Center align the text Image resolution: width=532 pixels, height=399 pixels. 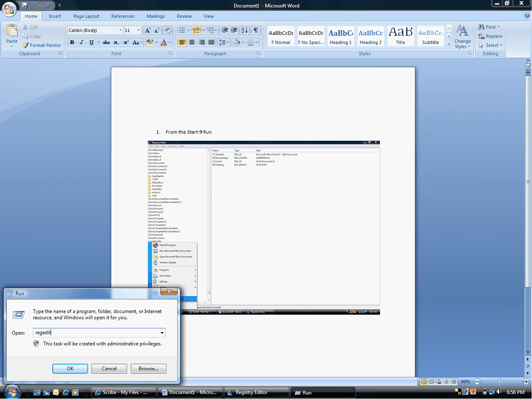pyautogui.click(x=192, y=42)
